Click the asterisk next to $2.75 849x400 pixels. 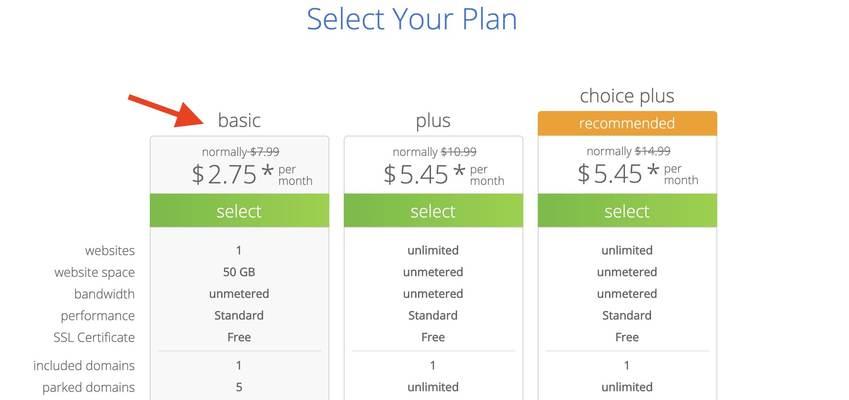(x=267, y=172)
